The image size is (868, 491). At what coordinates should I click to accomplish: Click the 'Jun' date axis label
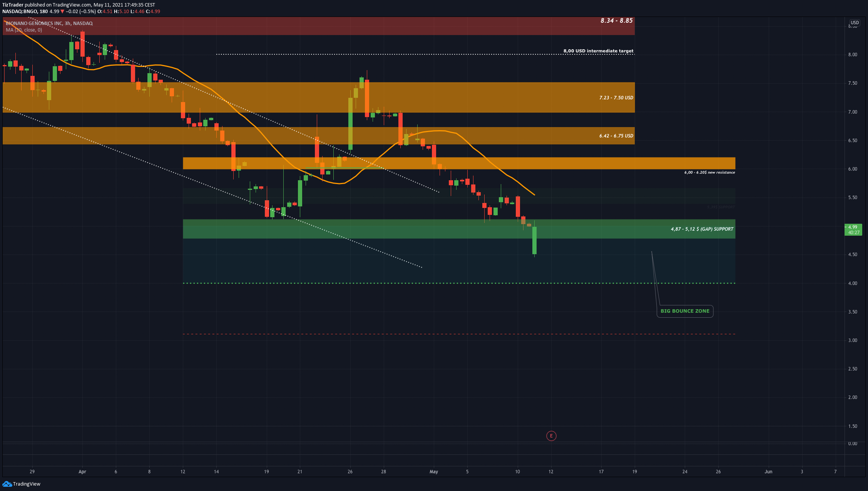[x=768, y=472]
